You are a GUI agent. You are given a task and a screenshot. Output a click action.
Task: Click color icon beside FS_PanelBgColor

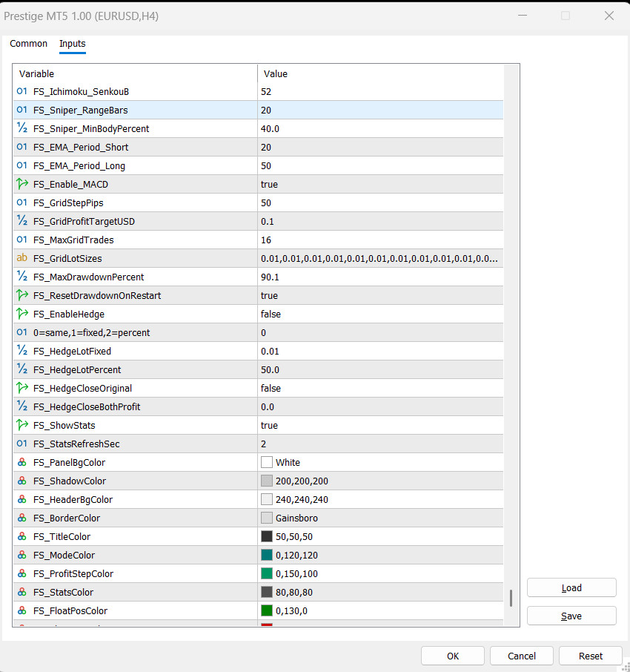pyautogui.click(x=21, y=462)
